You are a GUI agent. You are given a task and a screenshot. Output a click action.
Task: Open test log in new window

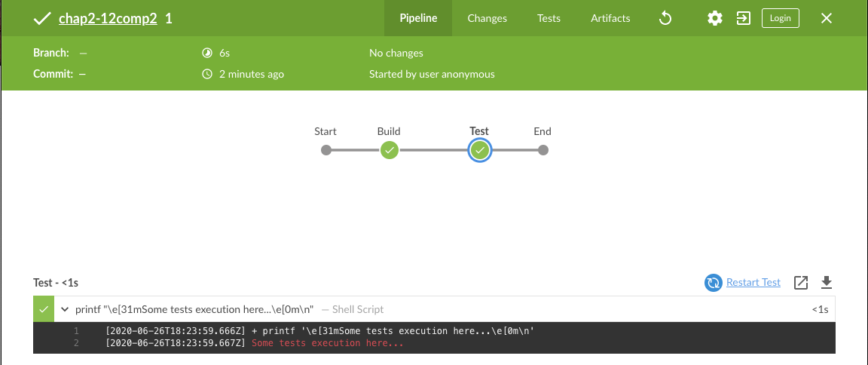point(802,283)
